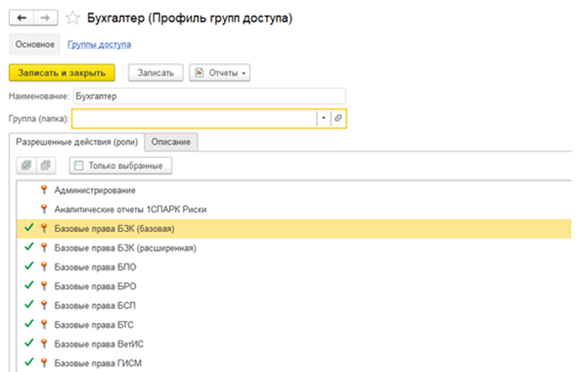588x372 pixels.
Task: Click the key icon of Аналитические отчеты 1СПАРК Риски
Action: point(44,209)
